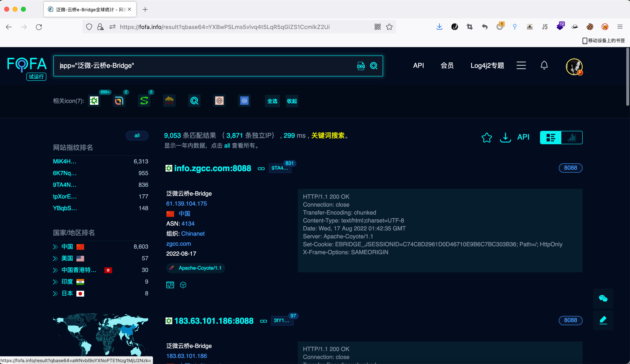The width and height of the screenshot is (630, 364).
Task: Select the cyan Q related icon
Action: [194, 101]
